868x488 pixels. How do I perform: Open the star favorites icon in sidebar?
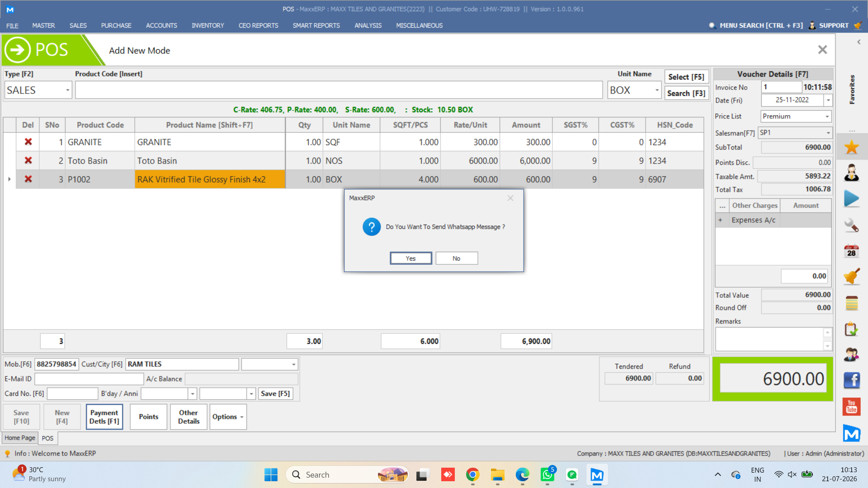[851, 147]
